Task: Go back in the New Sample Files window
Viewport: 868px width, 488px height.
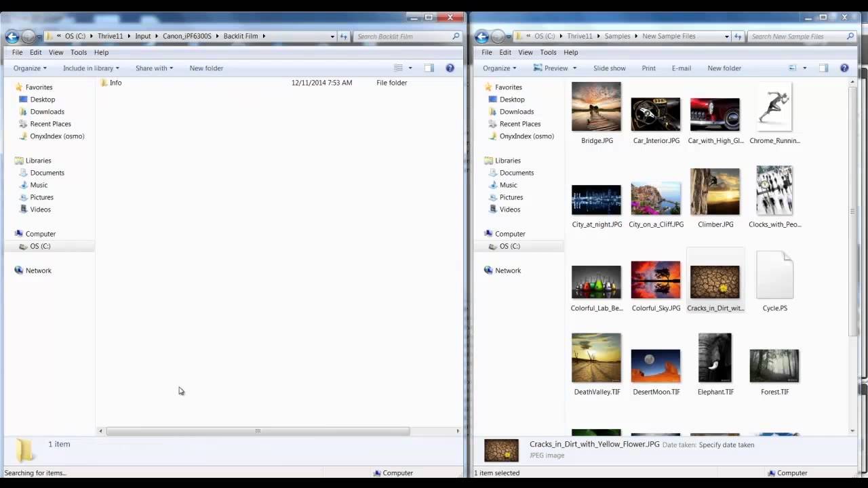Action: 481,37
